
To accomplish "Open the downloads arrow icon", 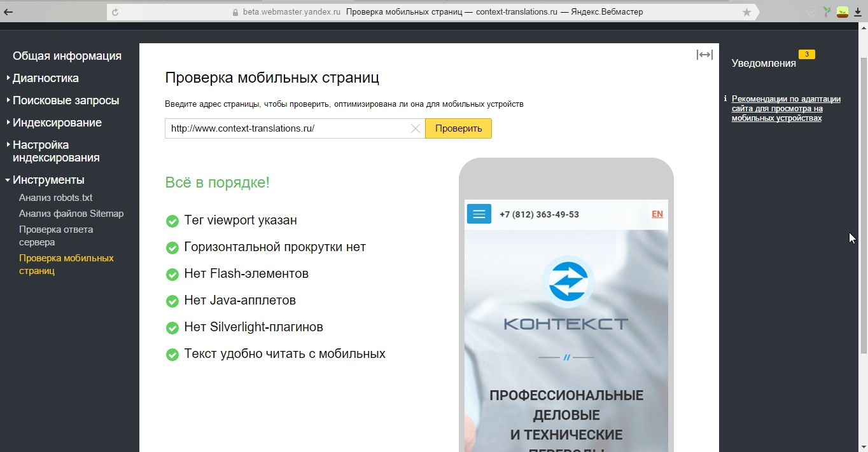I will click(857, 12).
